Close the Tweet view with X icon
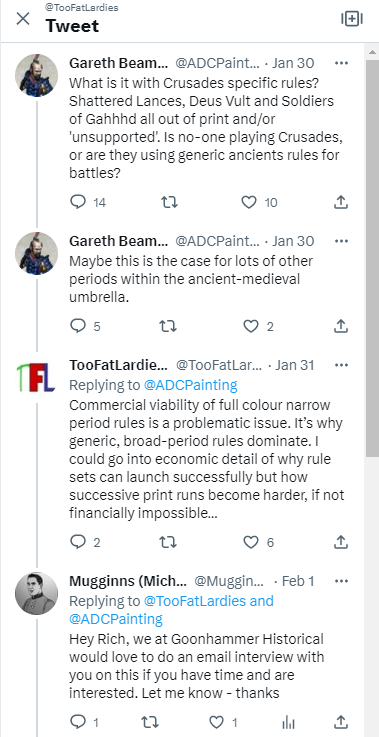 click(23, 19)
